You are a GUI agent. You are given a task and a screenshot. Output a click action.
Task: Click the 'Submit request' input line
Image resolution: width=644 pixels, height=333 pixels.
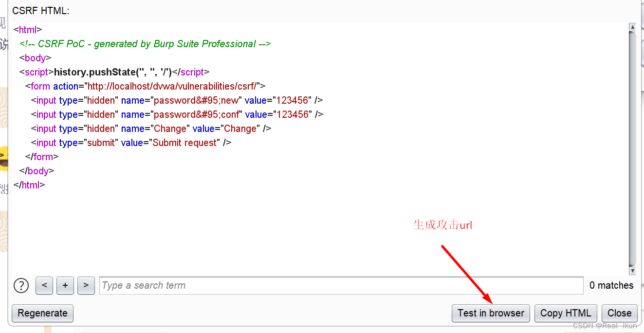[x=131, y=143]
